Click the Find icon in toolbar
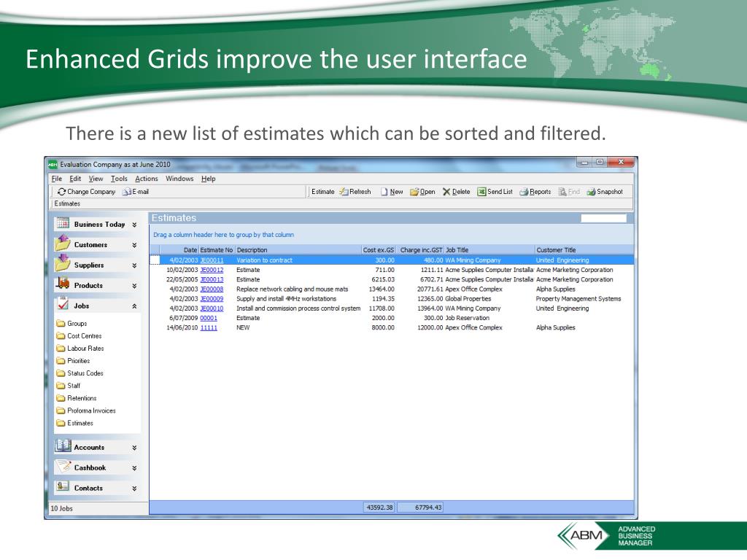This screenshot has width=747, height=560. pos(562,192)
